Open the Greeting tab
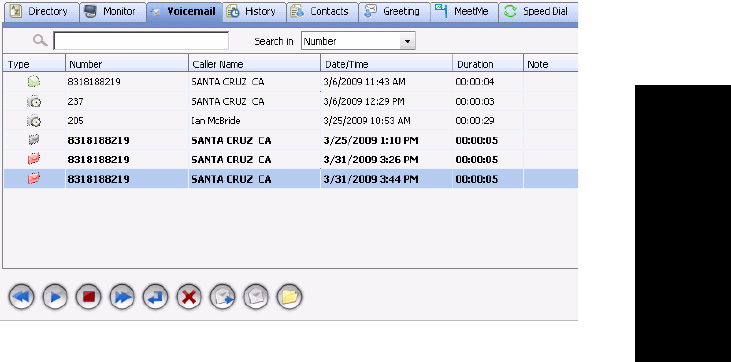The image size is (731, 362). tap(394, 12)
